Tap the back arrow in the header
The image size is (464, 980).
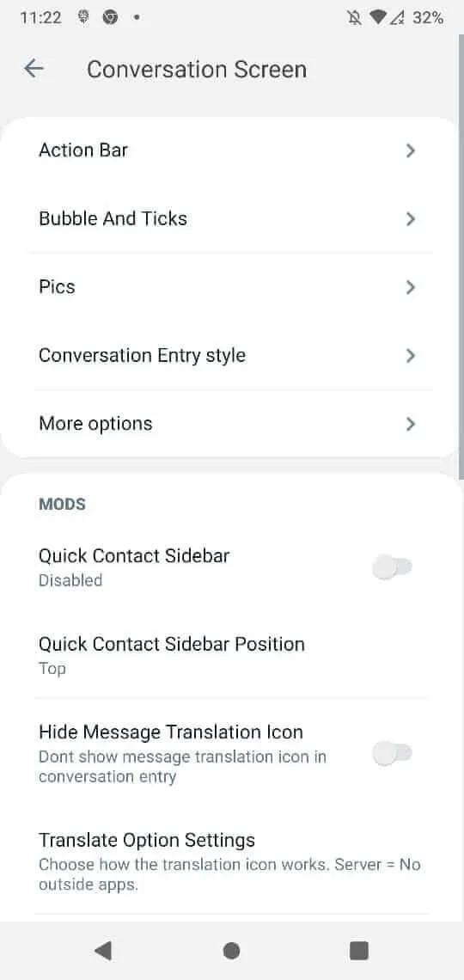34,69
